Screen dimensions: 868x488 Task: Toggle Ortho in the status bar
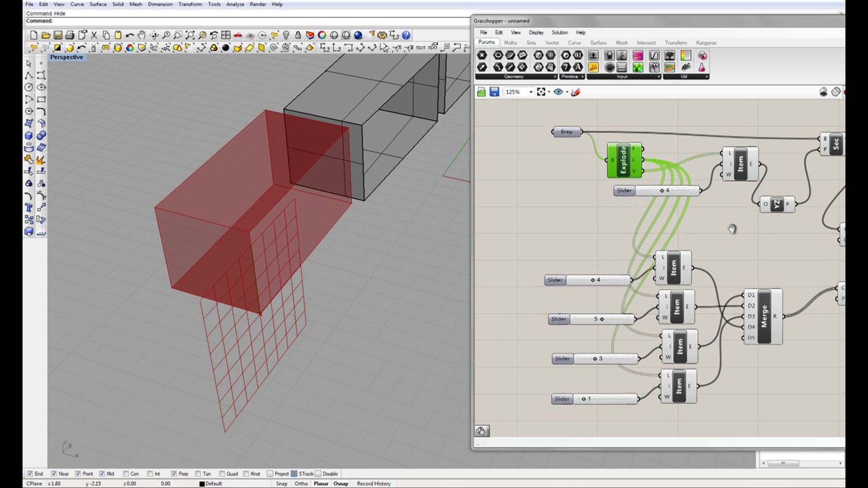(x=301, y=483)
